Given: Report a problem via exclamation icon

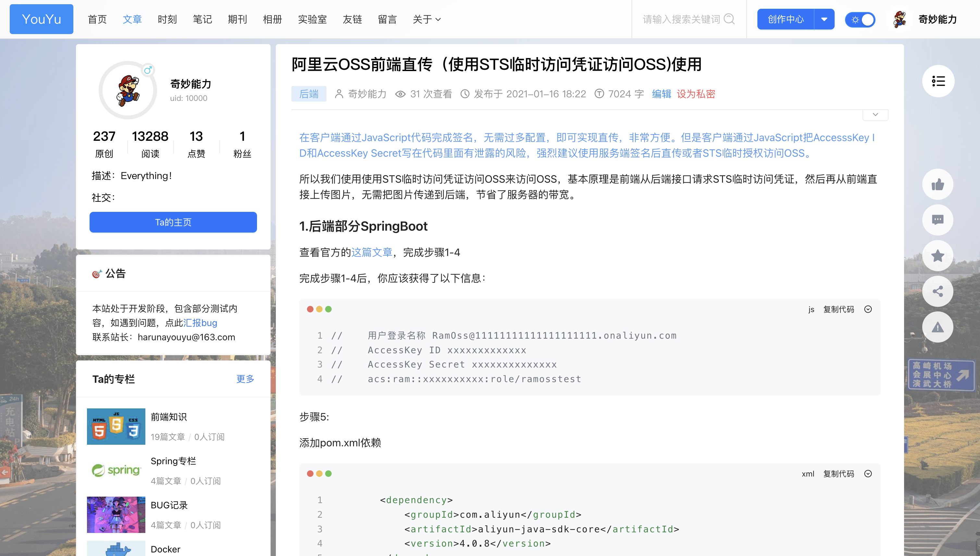Looking at the screenshot, I should pos(938,327).
